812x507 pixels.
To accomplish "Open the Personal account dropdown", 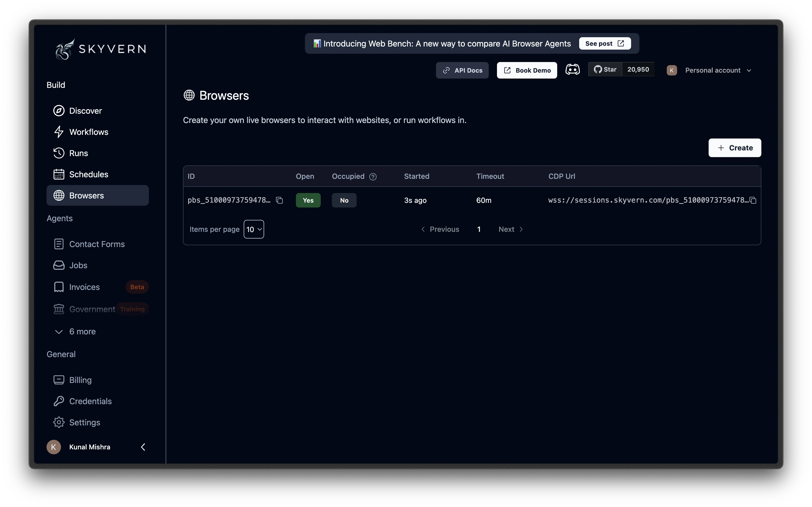I will pyautogui.click(x=718, y=70).
